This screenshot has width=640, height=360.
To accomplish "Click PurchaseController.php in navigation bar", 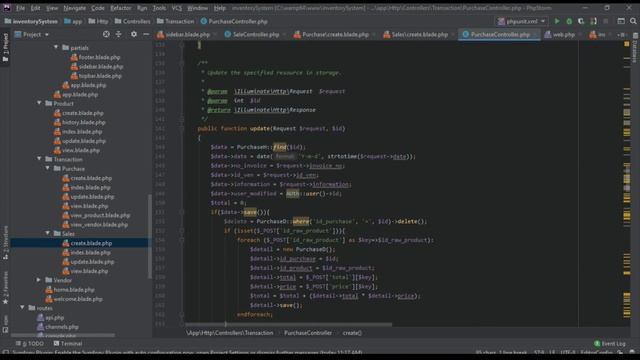I will [234, 21].
